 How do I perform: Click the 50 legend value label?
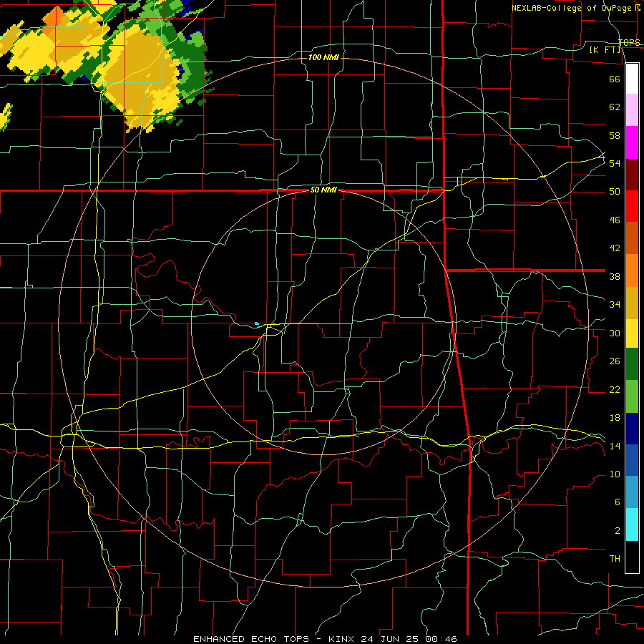point(615,191)
